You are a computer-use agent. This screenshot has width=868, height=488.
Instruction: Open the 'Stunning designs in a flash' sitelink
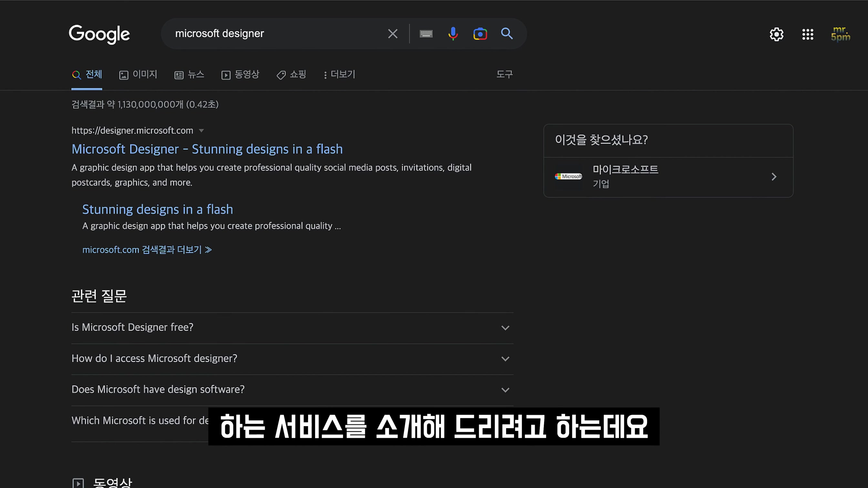click(x=157, y=209)
